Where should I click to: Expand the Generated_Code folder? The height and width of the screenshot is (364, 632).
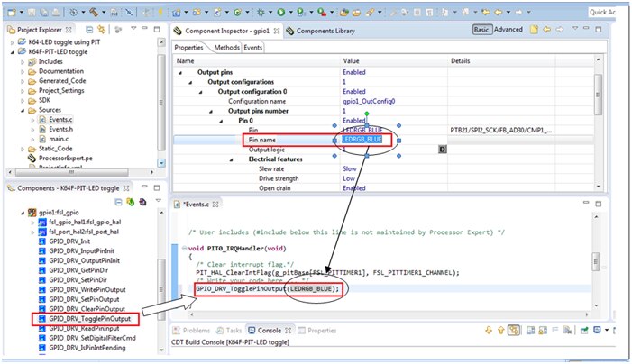23,81
